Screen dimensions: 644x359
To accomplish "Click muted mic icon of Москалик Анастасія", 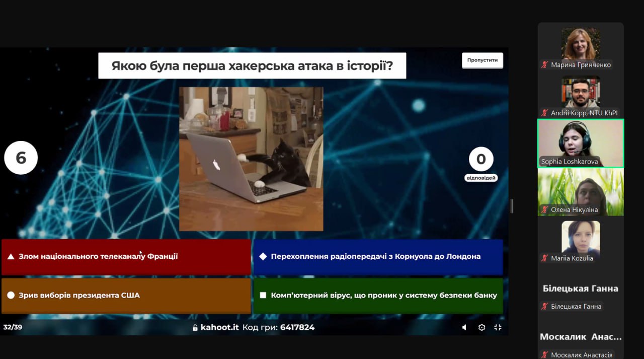I will tap(544, 355).
